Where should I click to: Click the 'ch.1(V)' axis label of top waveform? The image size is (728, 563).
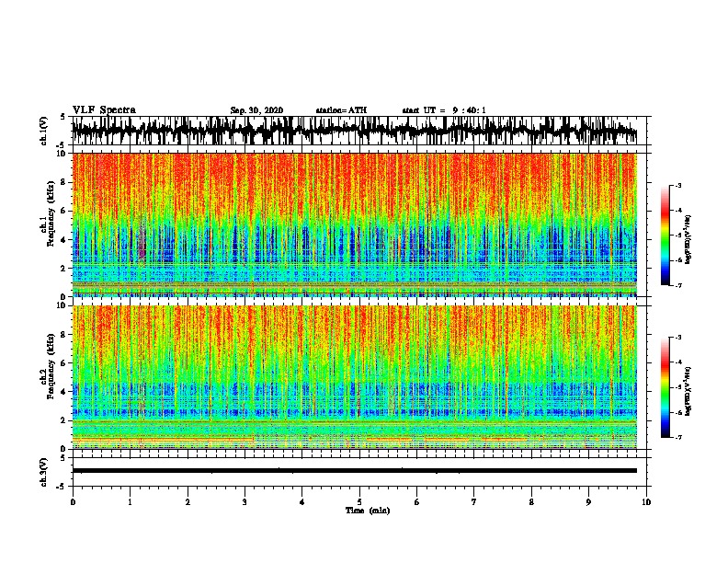tap(44, 131)
